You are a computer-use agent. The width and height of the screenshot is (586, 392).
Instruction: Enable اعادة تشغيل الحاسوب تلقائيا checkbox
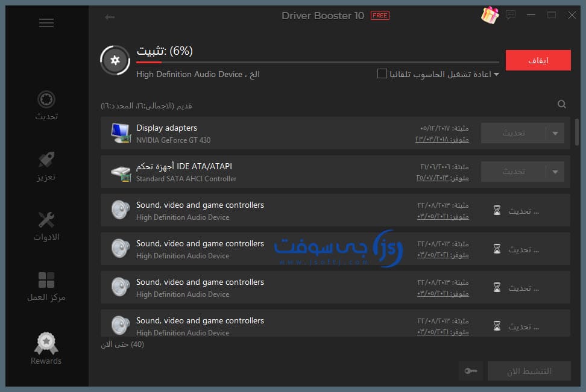[x=382, y=73]
